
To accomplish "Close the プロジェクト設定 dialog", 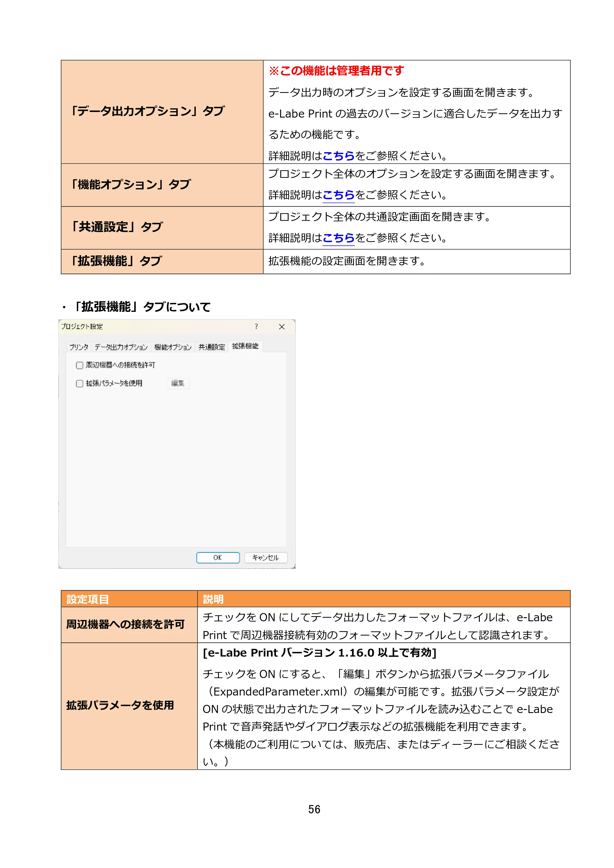I will point(282,327).
